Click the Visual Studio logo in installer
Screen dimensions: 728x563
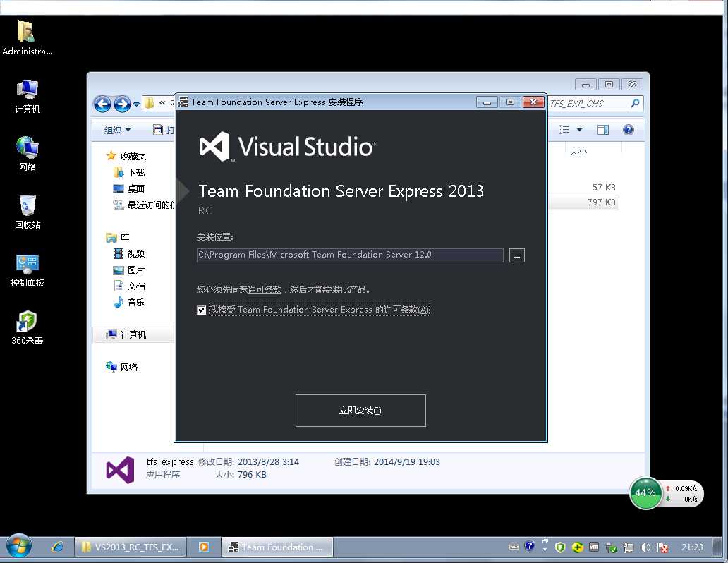pos(287,146)
